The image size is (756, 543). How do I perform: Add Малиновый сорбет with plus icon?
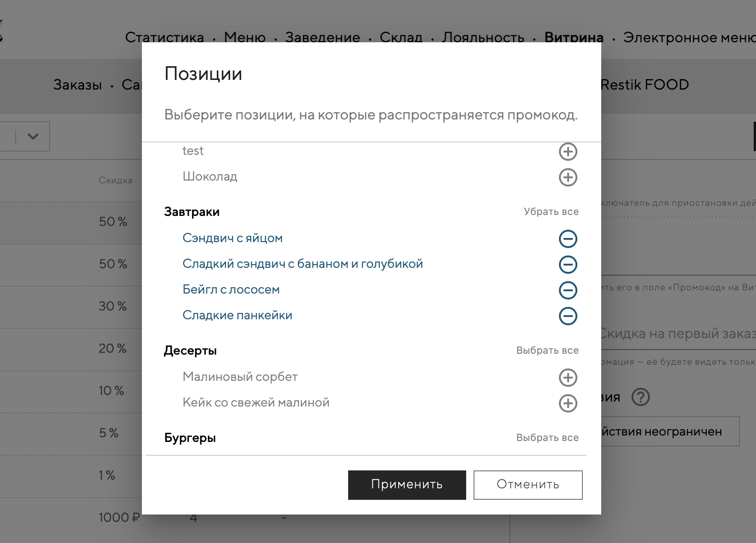(x=568, y=378)
